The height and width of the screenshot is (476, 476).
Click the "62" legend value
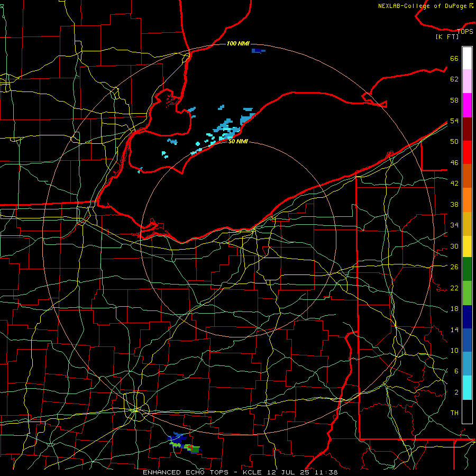coord(454,79)
